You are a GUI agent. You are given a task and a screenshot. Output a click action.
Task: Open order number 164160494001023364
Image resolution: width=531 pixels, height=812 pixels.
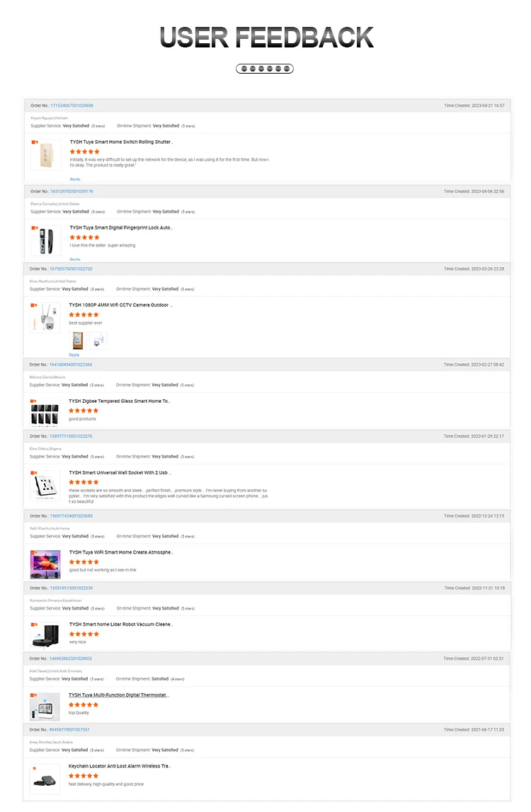[x=71, y=365]
